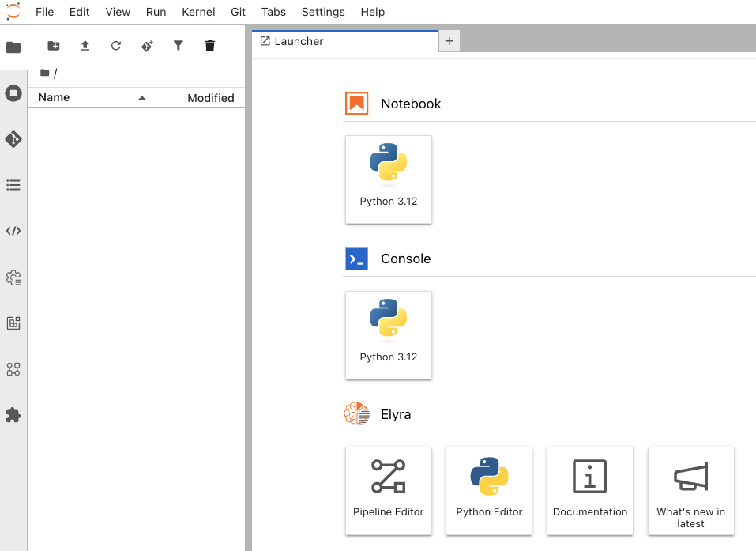
Task: Open the Kernel menu
Action: point(198,12)
